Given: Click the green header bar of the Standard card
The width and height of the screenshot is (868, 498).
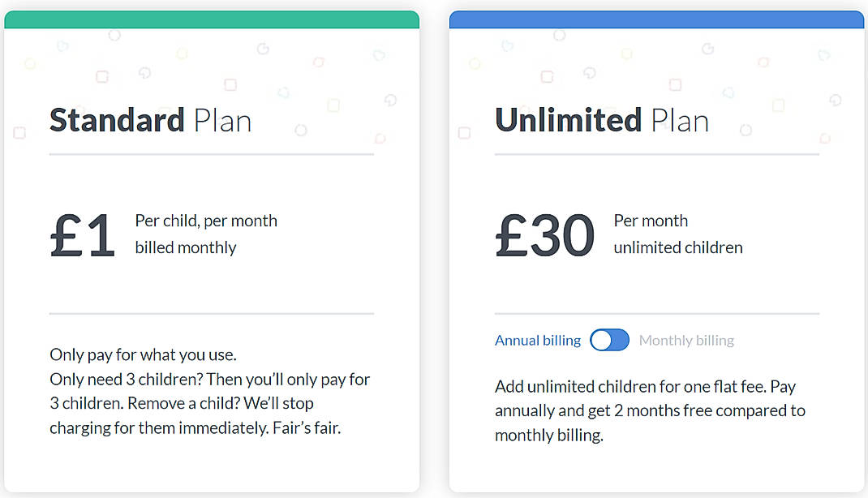Looking at the screenshot, I should pos(211,17).
